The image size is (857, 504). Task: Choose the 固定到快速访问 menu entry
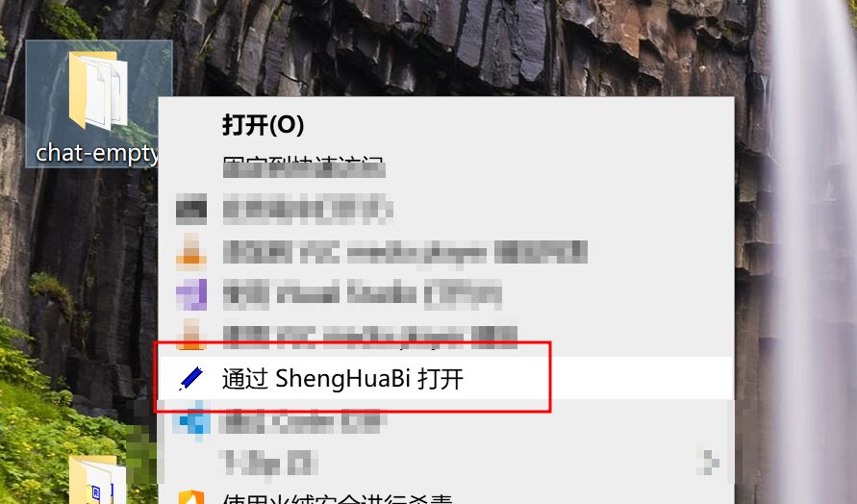(x=303, y=166)
